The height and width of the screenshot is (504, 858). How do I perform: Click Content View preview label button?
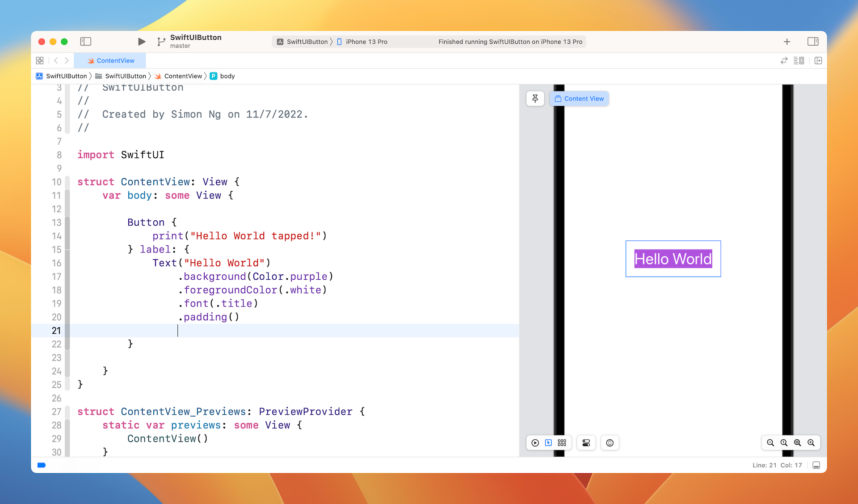tap(579, 99)
